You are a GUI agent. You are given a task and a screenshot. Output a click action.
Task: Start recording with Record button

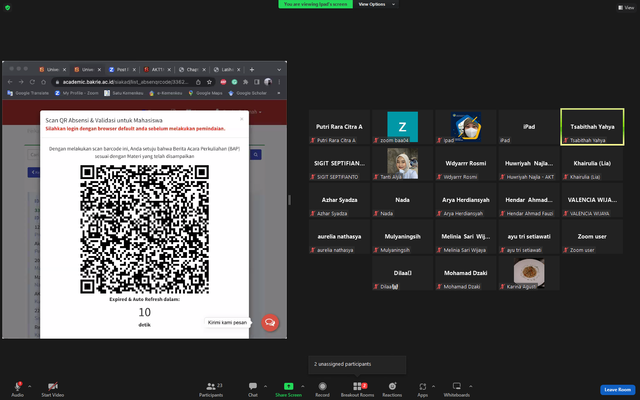pyautogui.click(x=322, y=389)
